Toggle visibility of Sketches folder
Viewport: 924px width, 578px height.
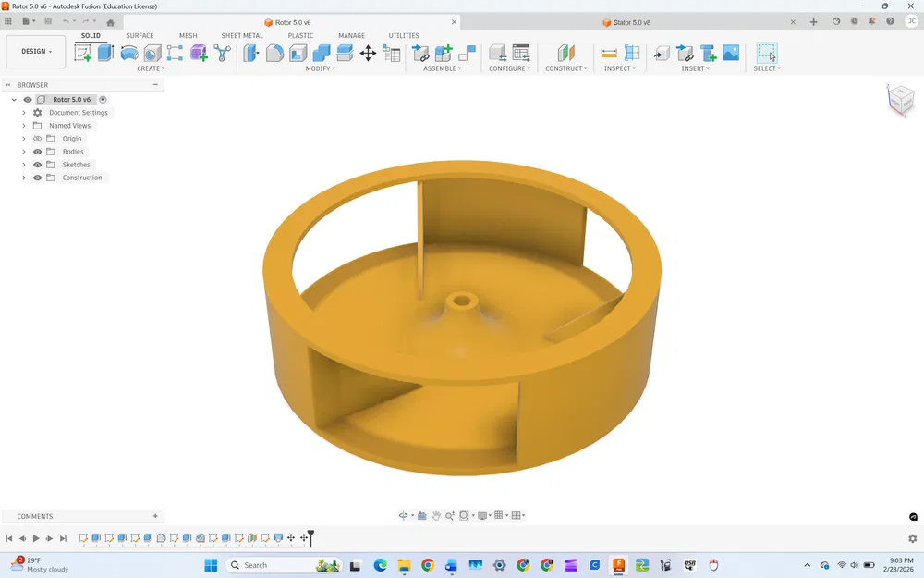pos(37,165)
